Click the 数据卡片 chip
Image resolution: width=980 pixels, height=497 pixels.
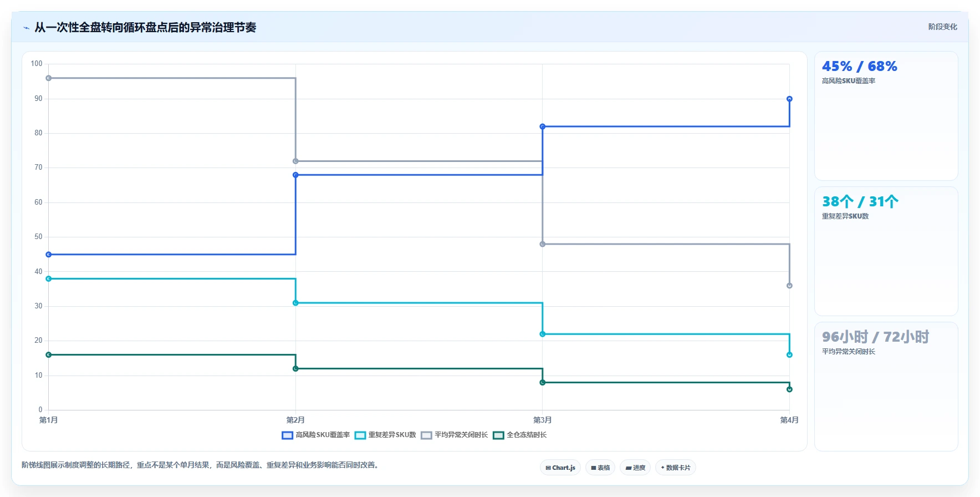click(x=676, y=468)
